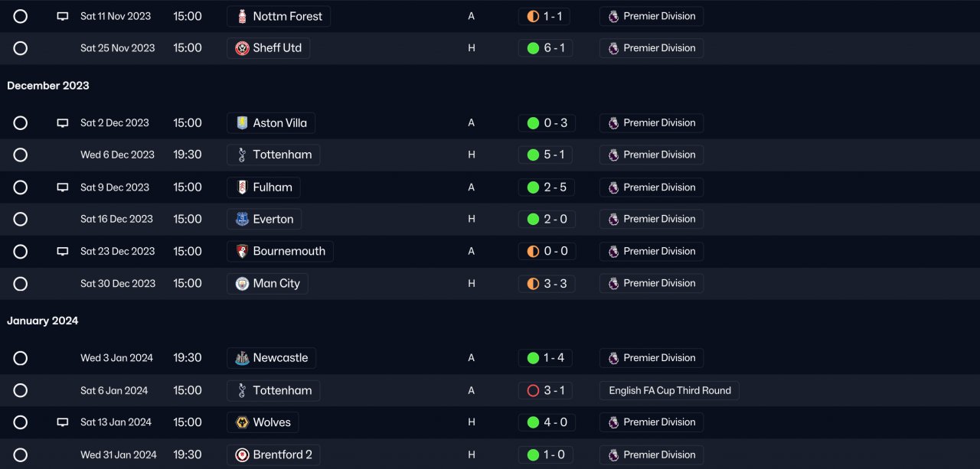Open the Bournemouth team link
The height and width of the screenshot is (469, 980).
[280, 252]
